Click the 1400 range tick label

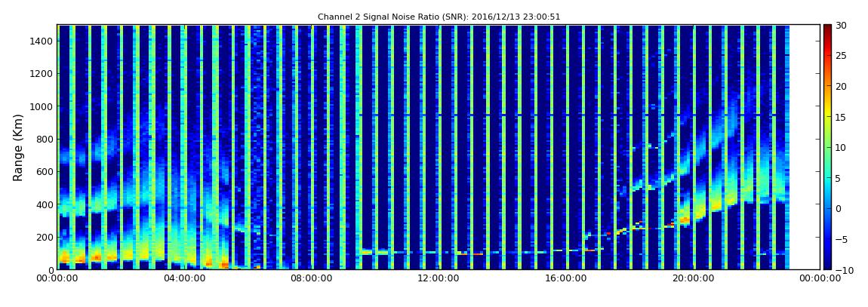(x=42, y=41)
